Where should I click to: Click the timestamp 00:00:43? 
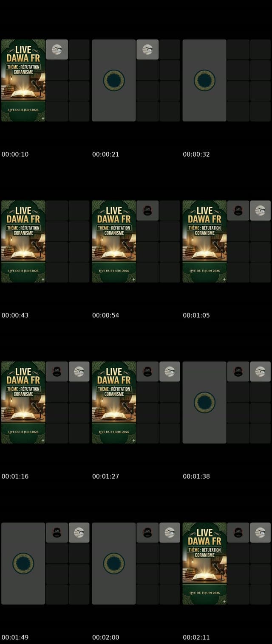point(15,315)
